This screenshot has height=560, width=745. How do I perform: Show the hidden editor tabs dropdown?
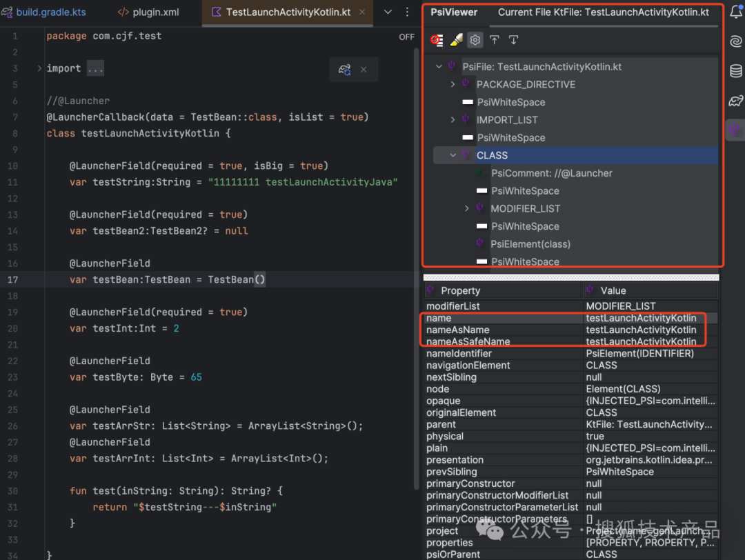[x=388, y=12]
